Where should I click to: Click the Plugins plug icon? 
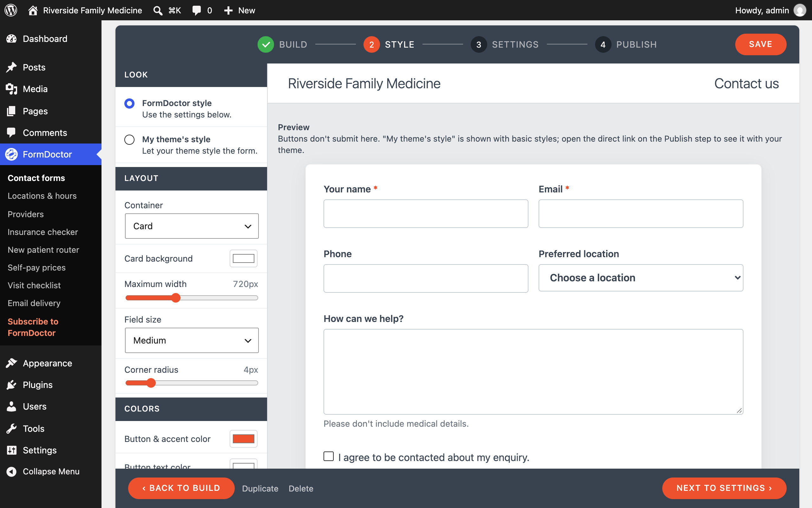point(11,385)
